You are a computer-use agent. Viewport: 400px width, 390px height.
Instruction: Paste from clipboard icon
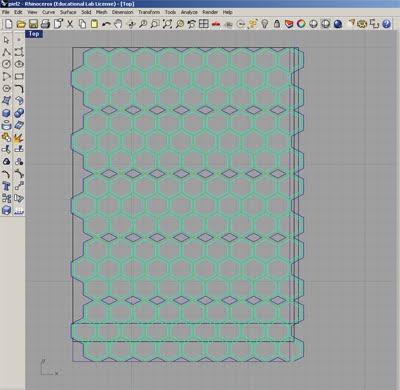94,24
